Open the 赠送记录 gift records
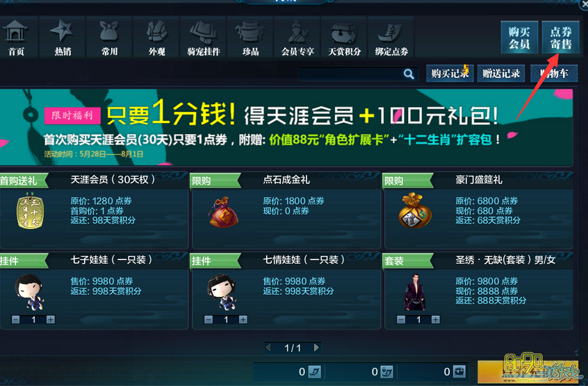588x386 pixels. pyautogui.click(x=501, y=74)
